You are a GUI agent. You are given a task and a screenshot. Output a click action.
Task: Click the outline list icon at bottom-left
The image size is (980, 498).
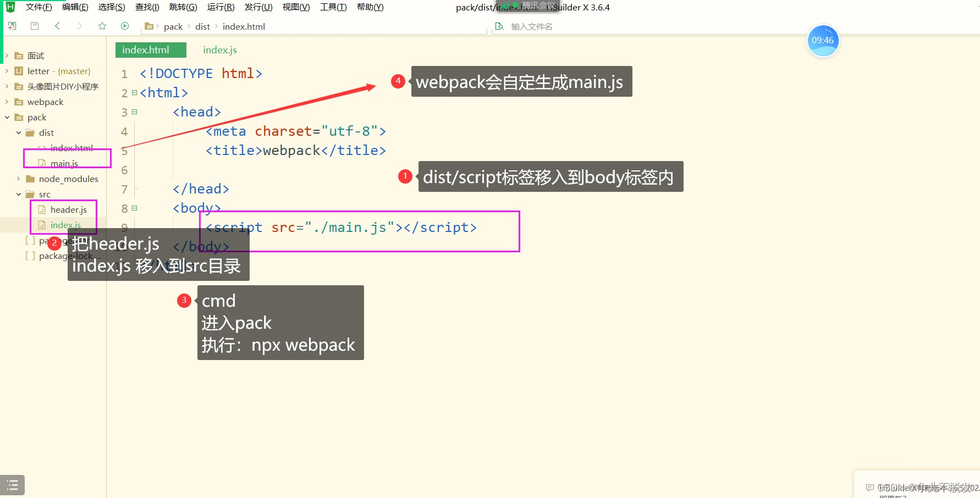tap(12, 485)
